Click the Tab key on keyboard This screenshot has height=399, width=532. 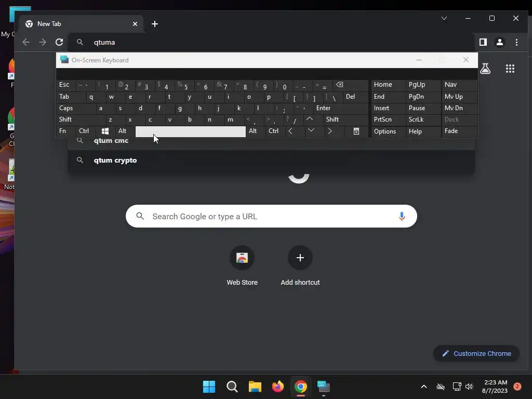71,97
